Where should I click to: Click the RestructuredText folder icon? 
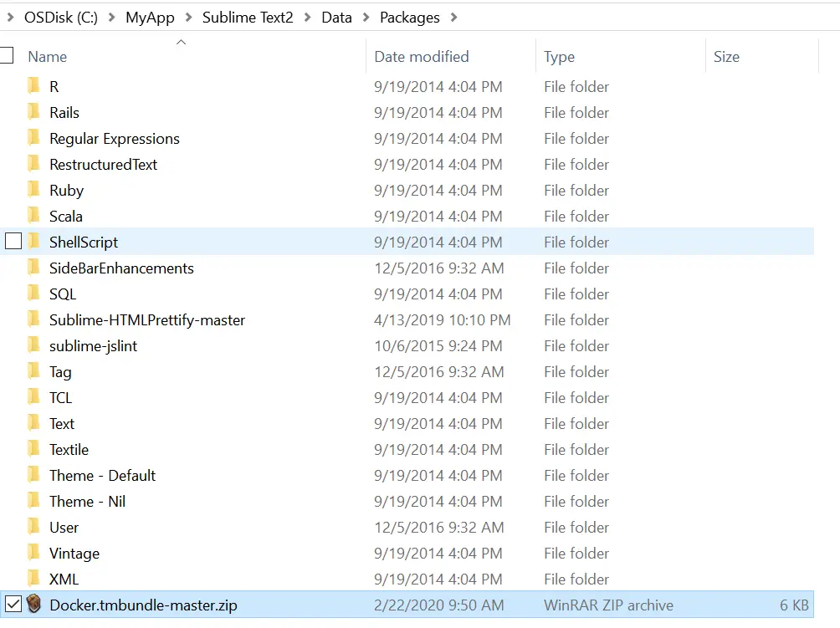click(x=33, y=165)
